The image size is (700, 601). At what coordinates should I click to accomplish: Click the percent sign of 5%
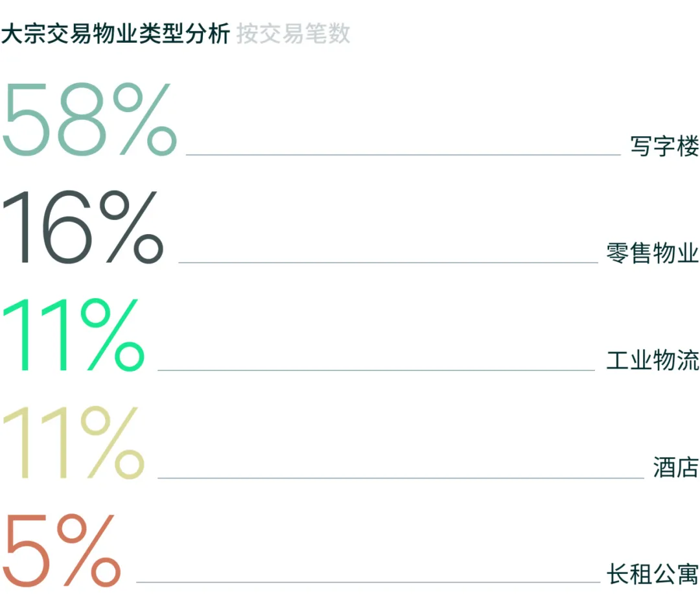pyautogui.click(x=89, y=550)
